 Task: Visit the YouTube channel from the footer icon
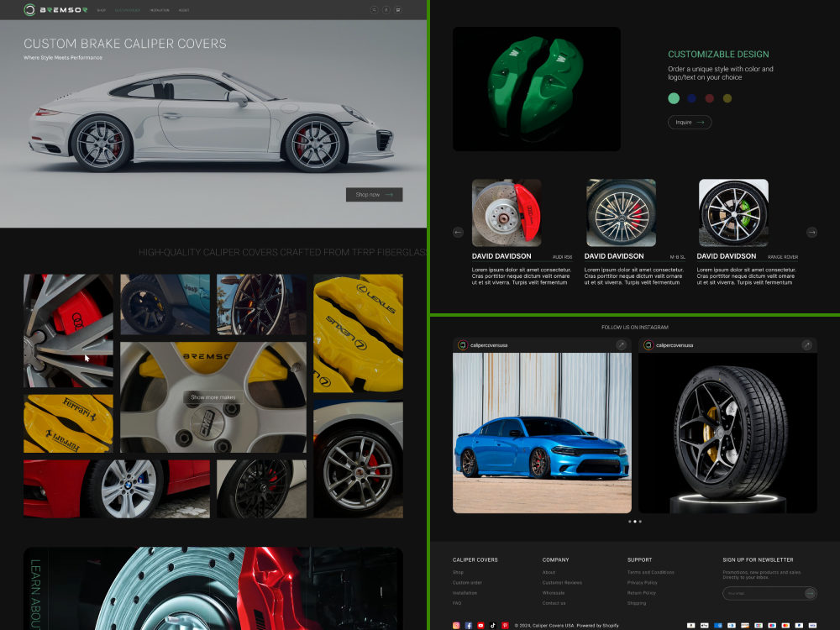[480, 625]
